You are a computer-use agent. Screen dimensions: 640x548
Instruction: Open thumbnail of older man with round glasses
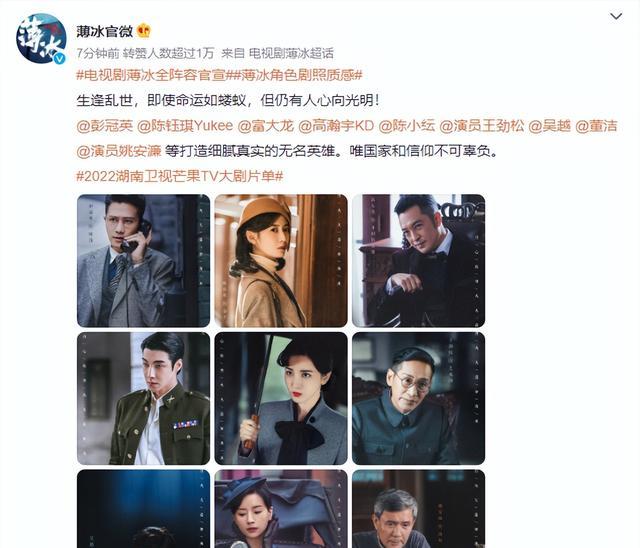point(419,398)
